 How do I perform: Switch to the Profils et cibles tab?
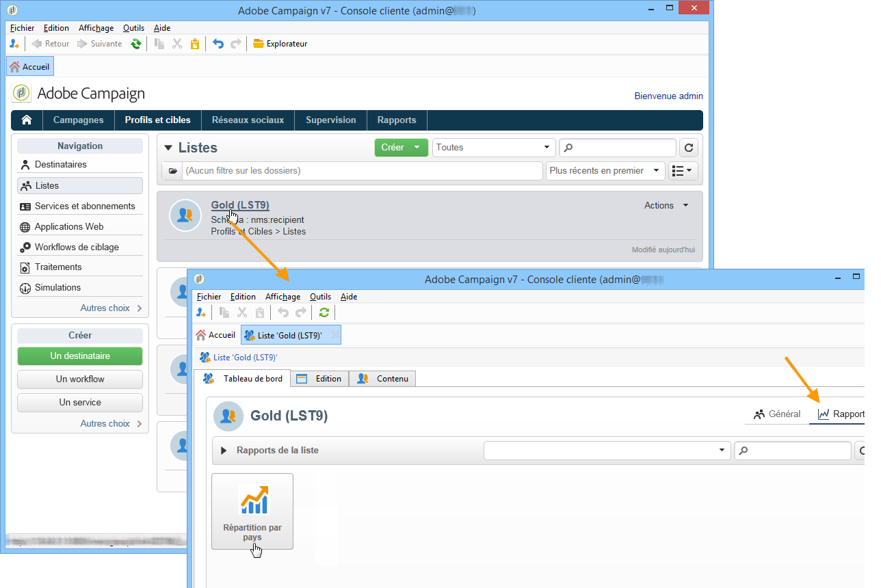pos(158,120)
